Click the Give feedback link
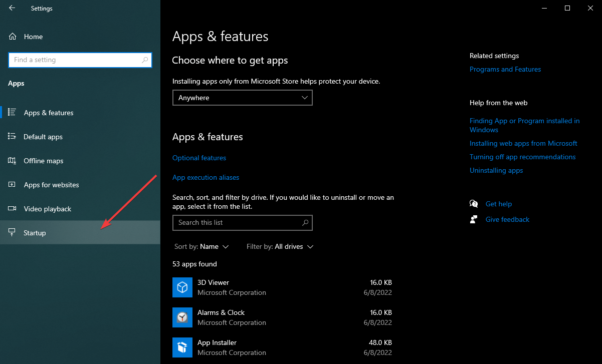This screenshot has width=602, height=364. tap(507, 219)
